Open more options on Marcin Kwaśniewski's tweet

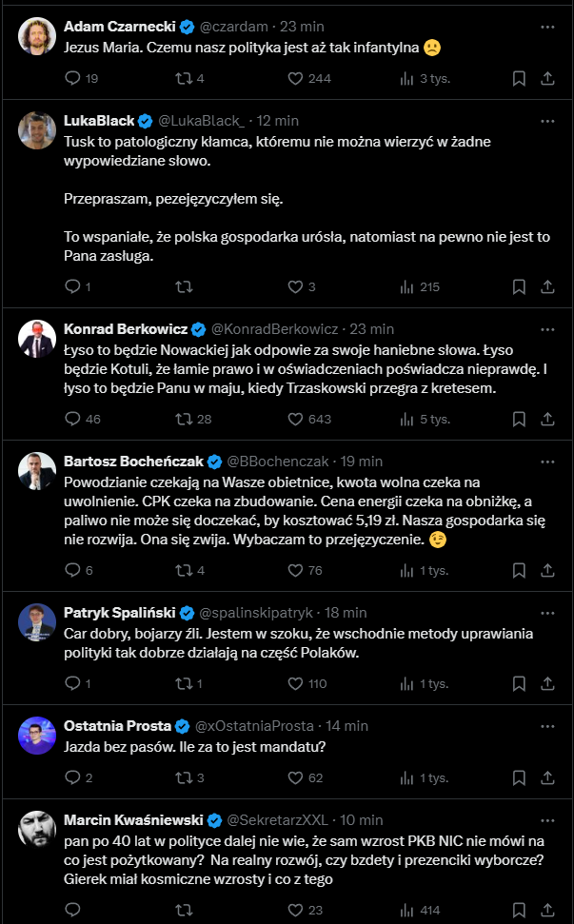[x=547, y=818]
